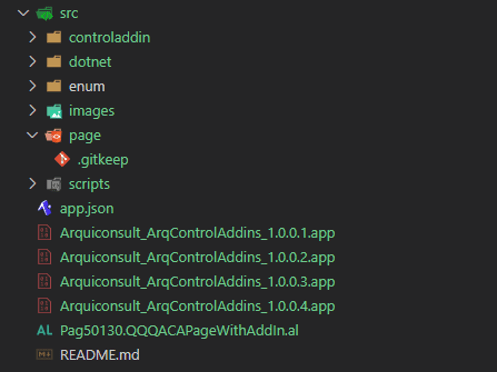
Task: Expand the dotnet folder arrow
Action: [x=32, y=62]
